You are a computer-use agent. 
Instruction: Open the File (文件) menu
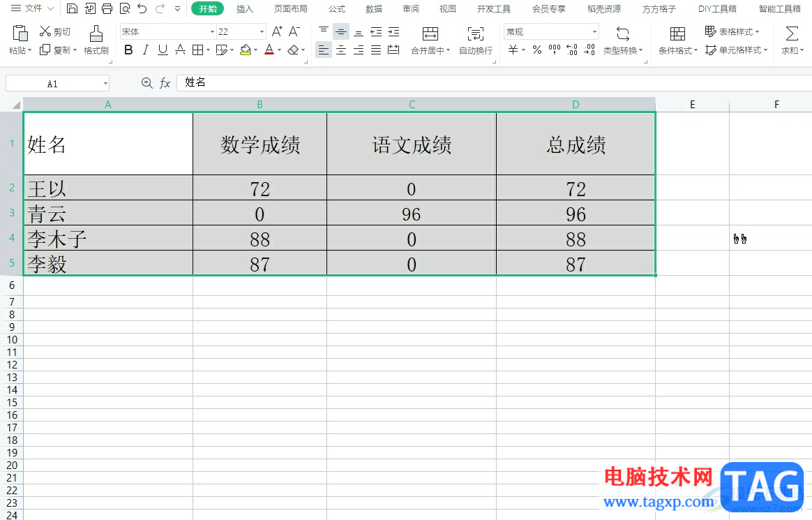32,8
